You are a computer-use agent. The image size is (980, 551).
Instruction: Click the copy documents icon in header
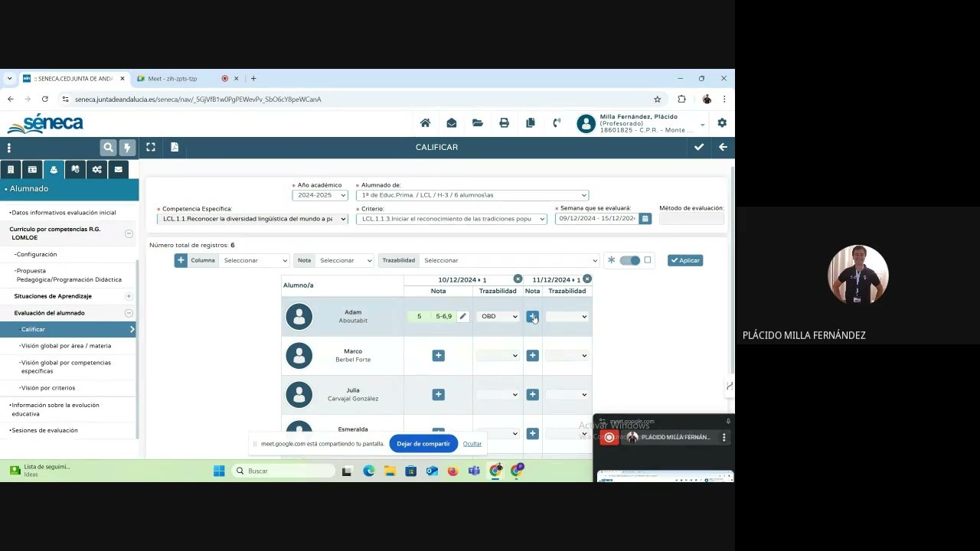[530, 123]
